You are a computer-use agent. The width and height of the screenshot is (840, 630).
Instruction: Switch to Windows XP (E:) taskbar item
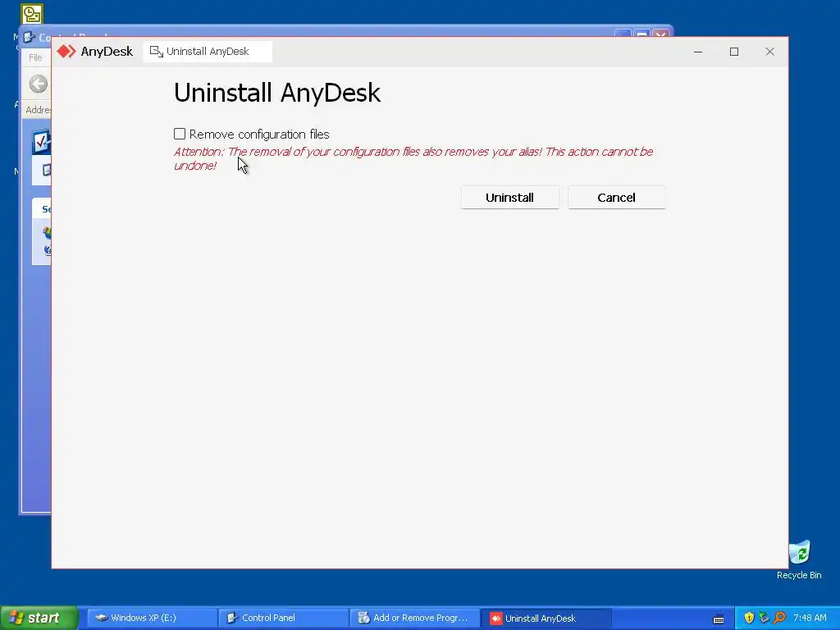pos(151,619)
